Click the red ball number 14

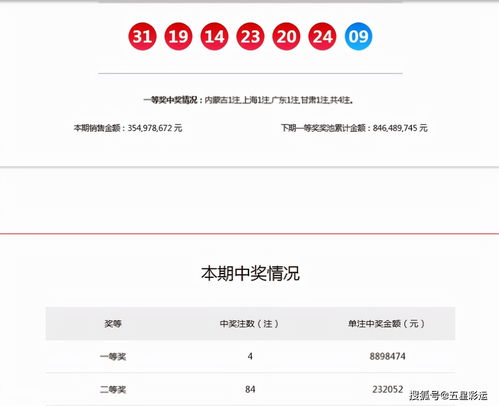(x=214, y=36)
